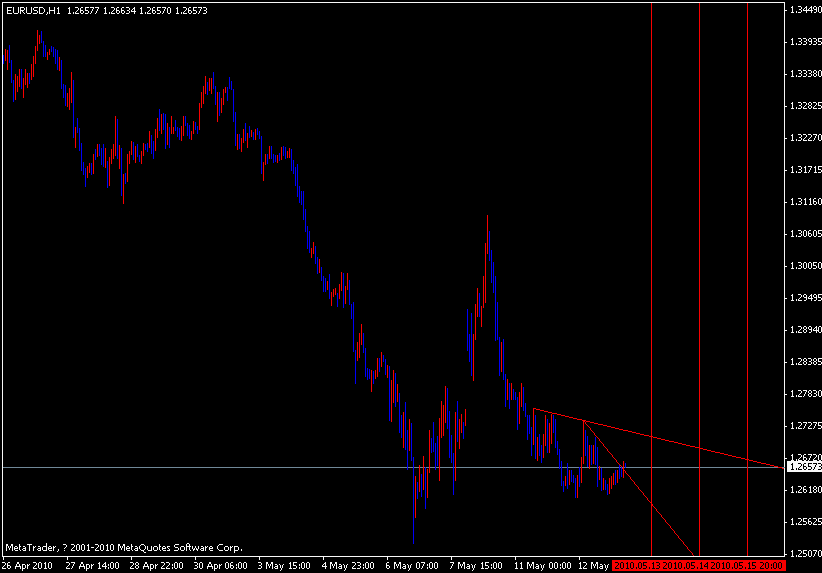Image resolution: width=822 pixels, height=573 pixels.
Task: Click price scale value 1.32270
Action: click(x=805, y=137)
